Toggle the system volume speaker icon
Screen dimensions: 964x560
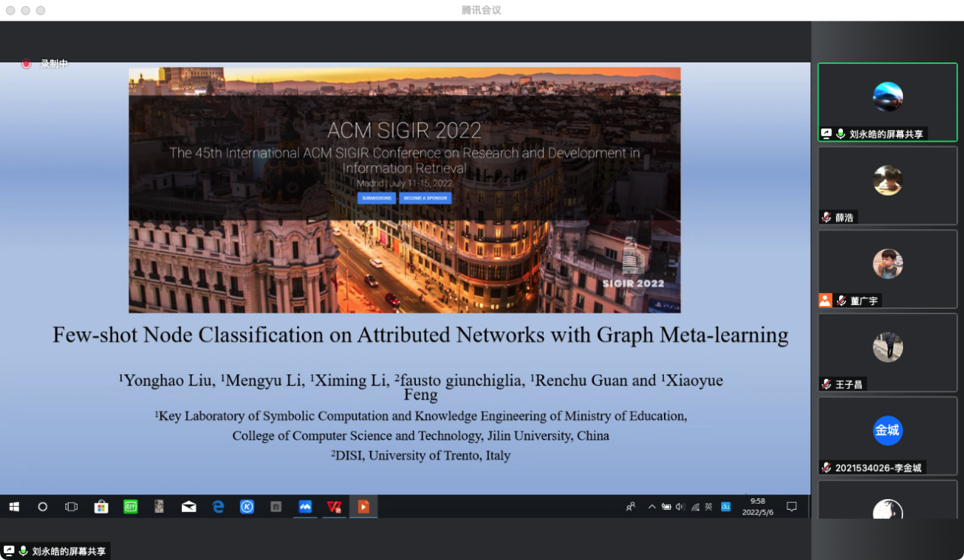click(680, 507)
